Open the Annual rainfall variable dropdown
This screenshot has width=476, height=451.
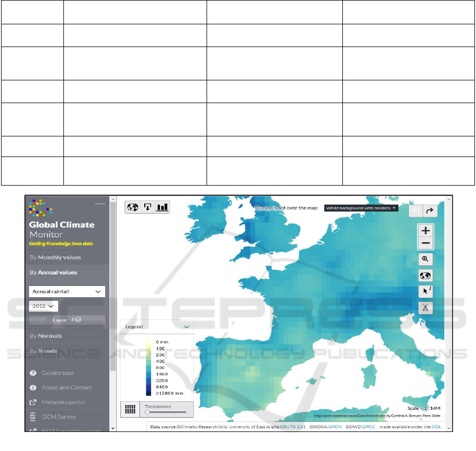[x=66, y=291]
